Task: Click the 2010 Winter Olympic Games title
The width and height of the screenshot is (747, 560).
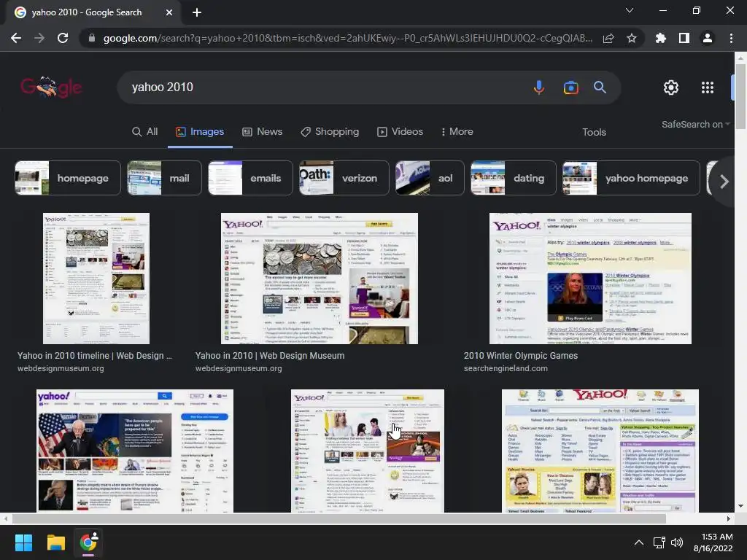Action: (521, 356)
